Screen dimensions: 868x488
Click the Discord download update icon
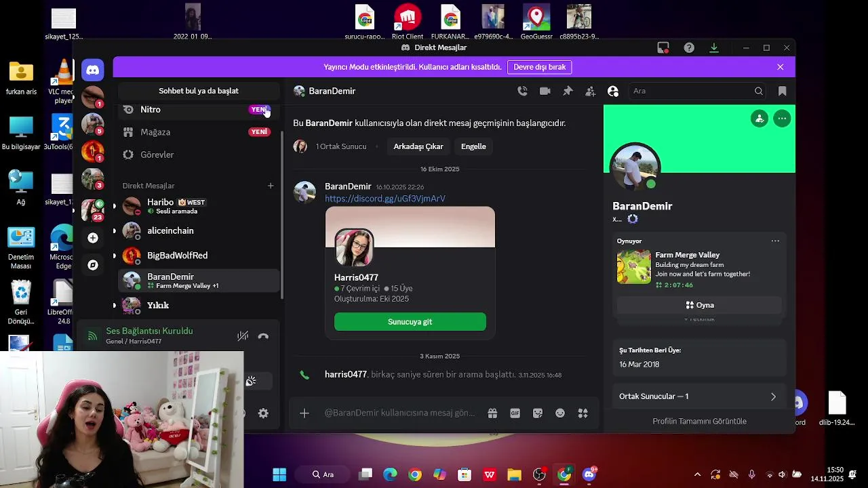714,47
